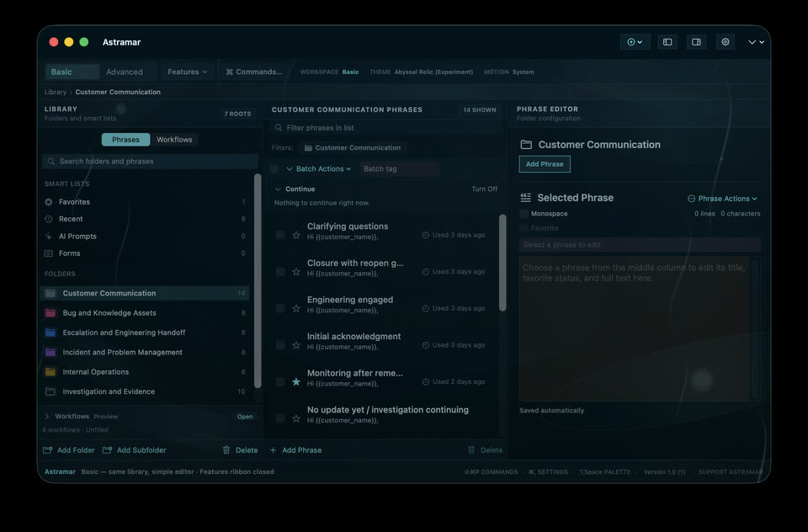Star the Initial acknowledgment phrase

295,345
